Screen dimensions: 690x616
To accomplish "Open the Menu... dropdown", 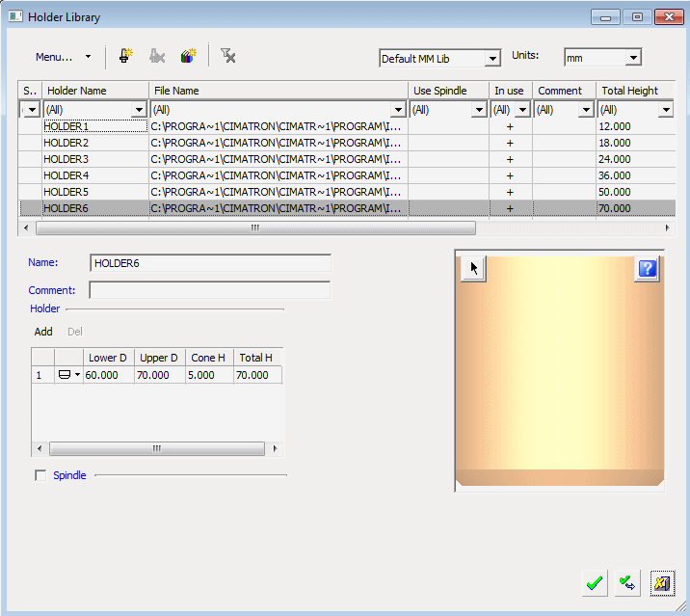I will point(64,57).
